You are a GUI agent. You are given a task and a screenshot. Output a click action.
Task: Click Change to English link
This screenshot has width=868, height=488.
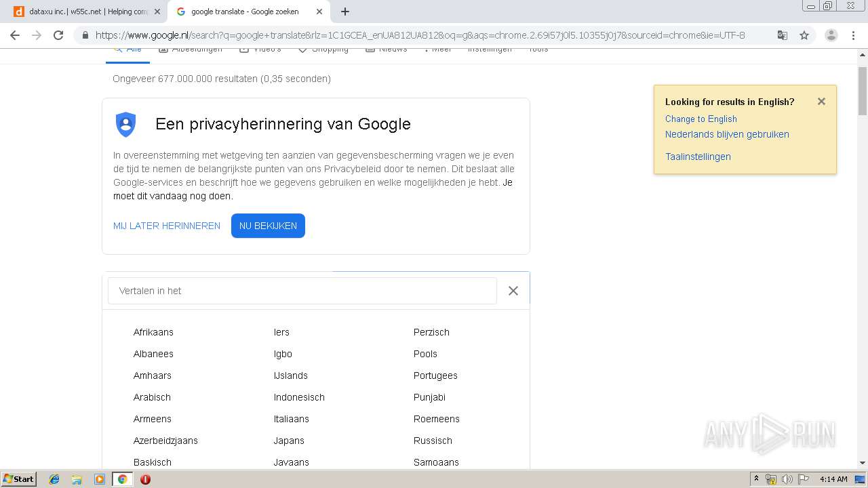pyautogui.click(x=701, y=119)
